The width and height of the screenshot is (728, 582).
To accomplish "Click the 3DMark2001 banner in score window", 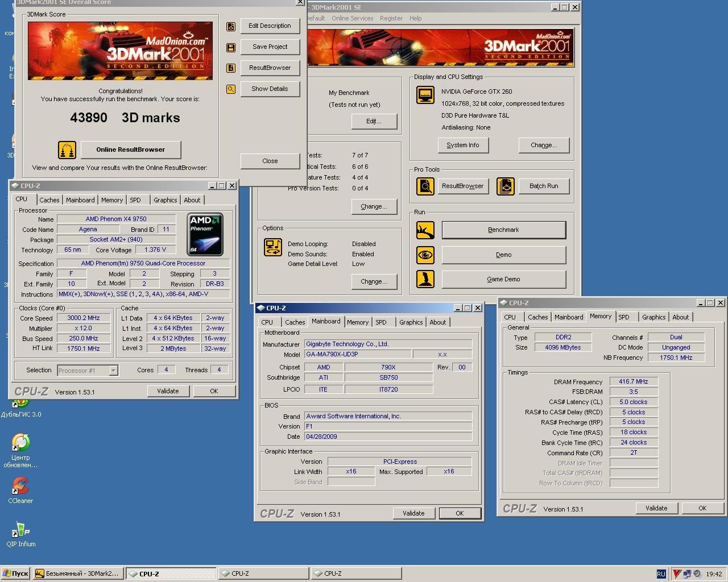I will (120, 51).
